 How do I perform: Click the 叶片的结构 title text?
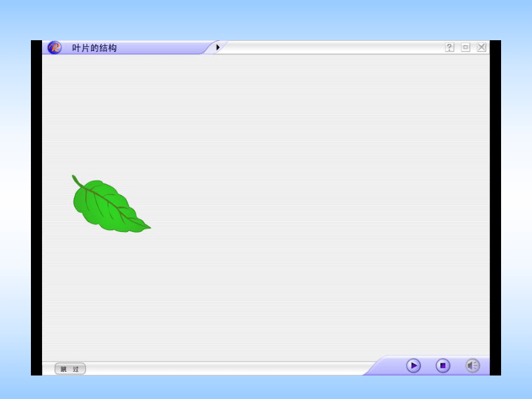pos(94,48)
